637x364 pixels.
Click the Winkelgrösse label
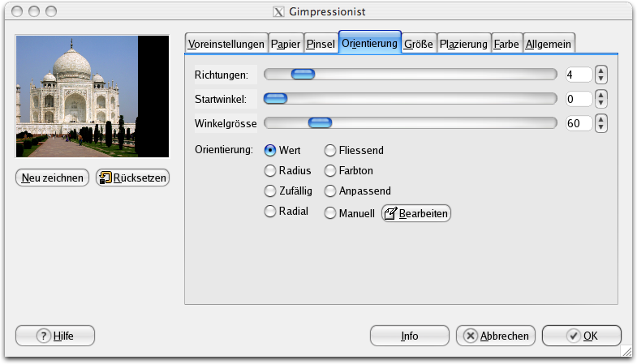point(226,124)
